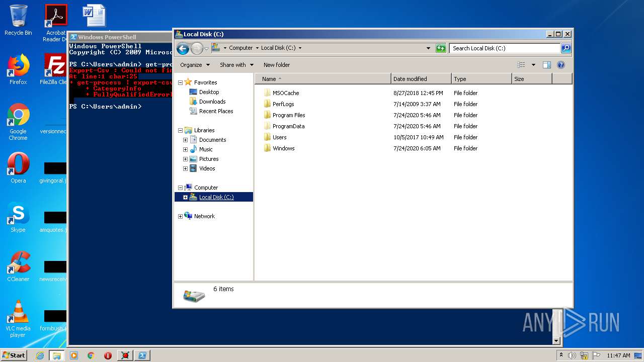Click the Back arrow in Explorer
This screenshot has width=644, height=362.
tap(183, 48)
